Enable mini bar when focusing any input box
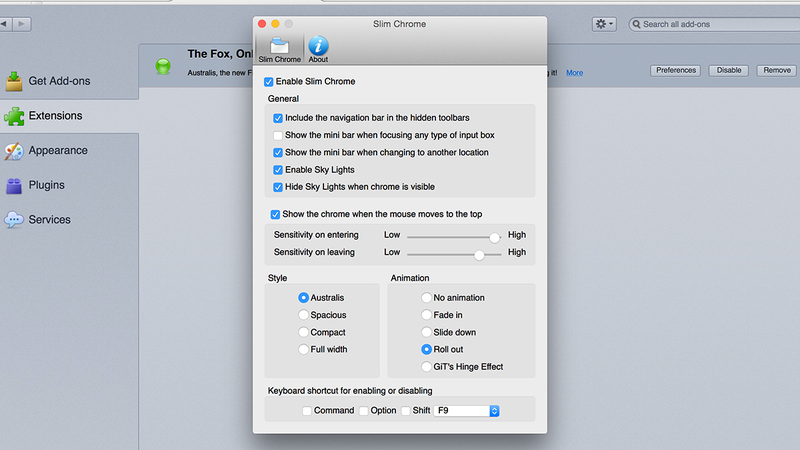800x450 pixels. pos(278,135)
